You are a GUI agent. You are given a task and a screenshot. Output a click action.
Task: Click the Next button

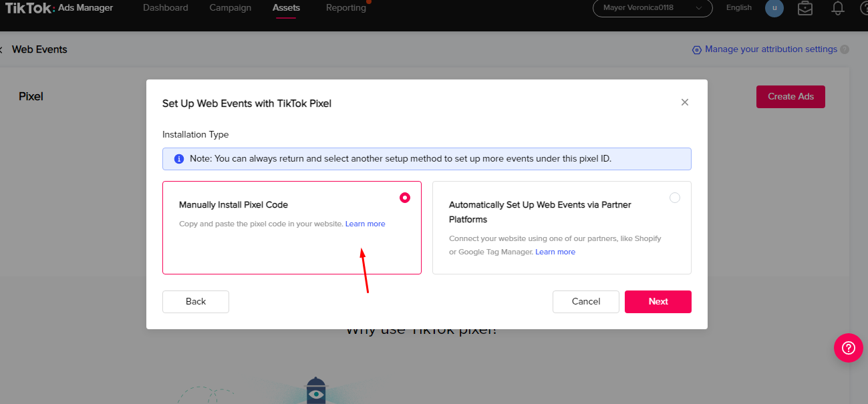pyautogui.click(x=658, y=302)
